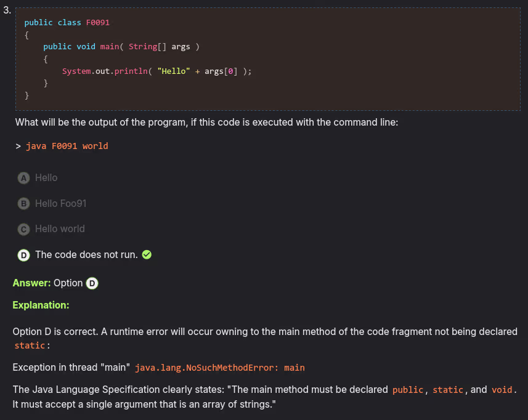Screen dimensions: 528x420
Task: Click "static" on the line after "being declared"
Action: (x=30, y=345)
